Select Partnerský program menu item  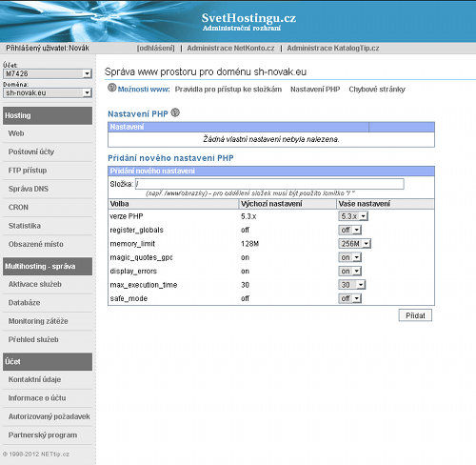point(43,435)
